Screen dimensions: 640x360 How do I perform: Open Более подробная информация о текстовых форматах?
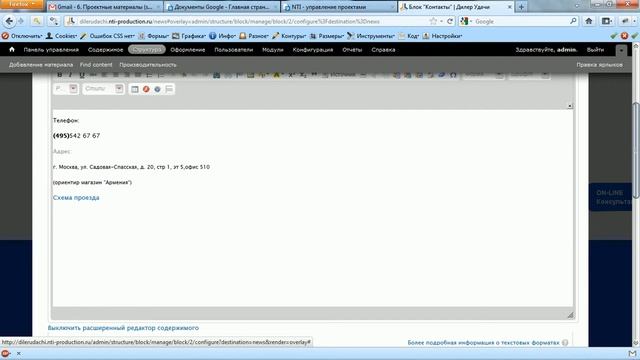[x=483, y=343]
